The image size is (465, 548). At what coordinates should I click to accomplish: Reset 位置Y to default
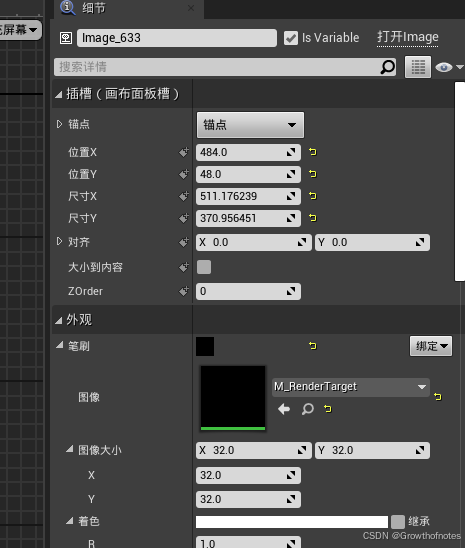coord(313,174)
